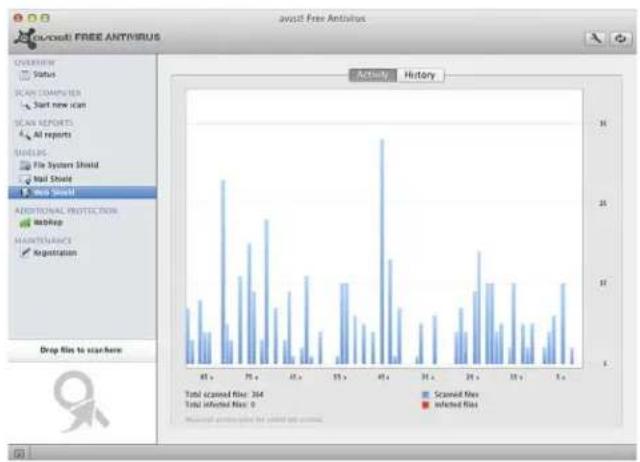Click the Infected files legend label
The height and width of the screenshot is (462, 640).
(x=456, y=405)
